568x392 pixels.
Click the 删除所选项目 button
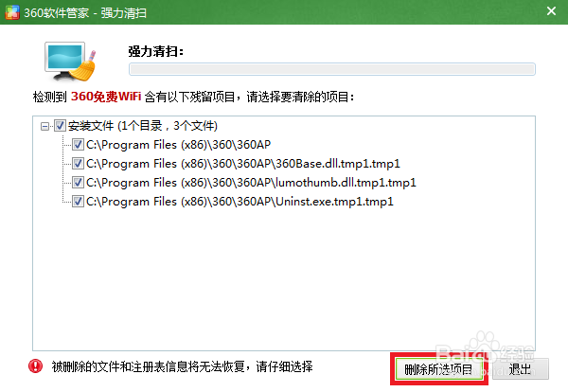click(439, 369)
